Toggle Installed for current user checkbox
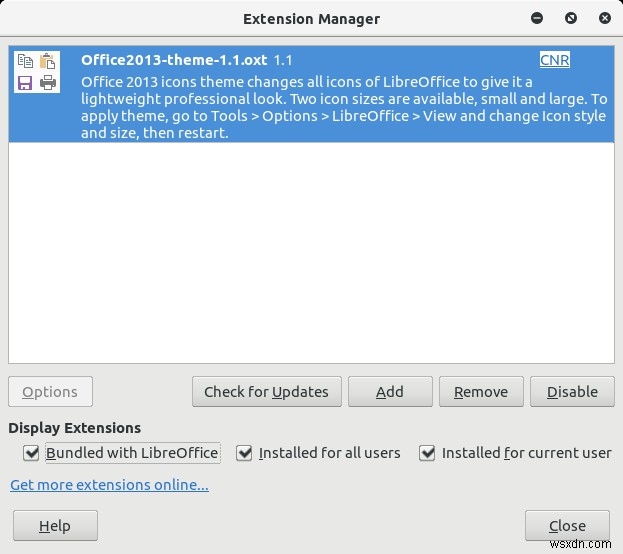623x554 pixels. [427, 453]
